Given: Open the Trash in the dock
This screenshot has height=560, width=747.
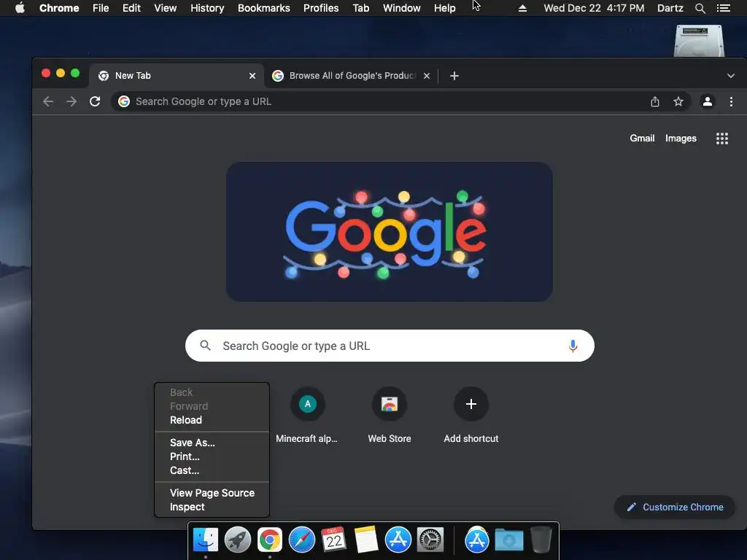Looking at the screenshot, I should 541,540.
